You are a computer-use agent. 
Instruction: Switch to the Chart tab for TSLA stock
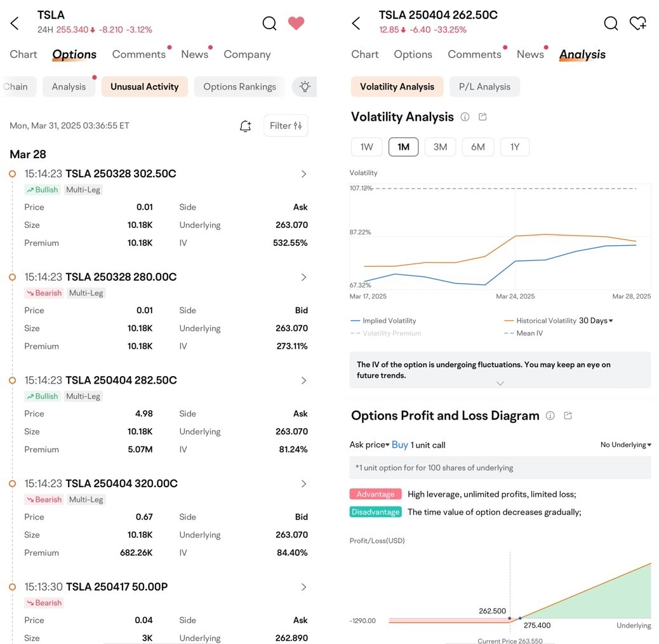23,54
